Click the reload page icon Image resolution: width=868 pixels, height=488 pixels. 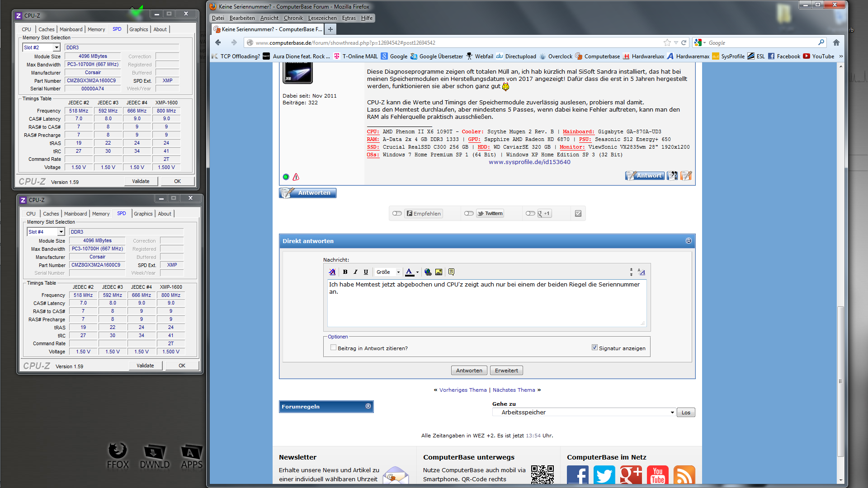(x=684, y=42)
